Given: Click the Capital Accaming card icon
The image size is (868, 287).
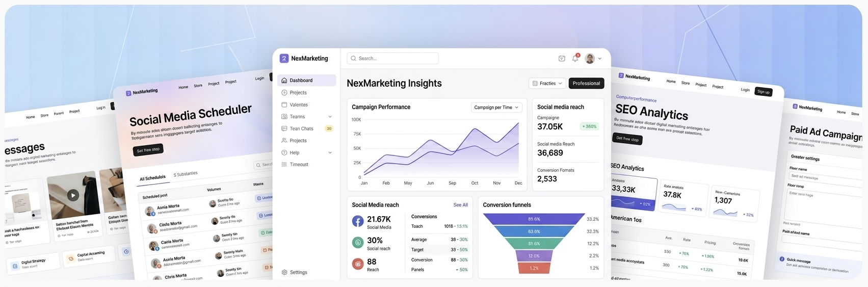Looking at the screenshot, I should pyautogui.click(x=71, y=258).
